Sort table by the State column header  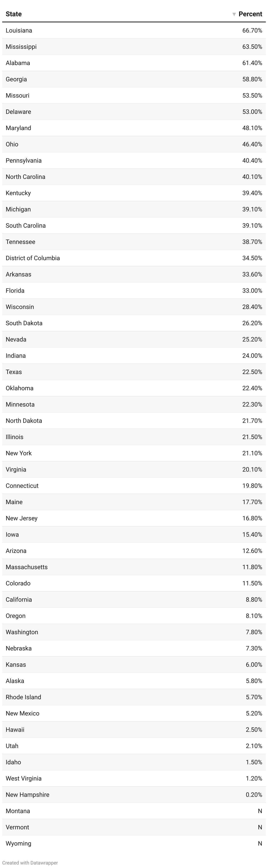[x=13, y=14]
